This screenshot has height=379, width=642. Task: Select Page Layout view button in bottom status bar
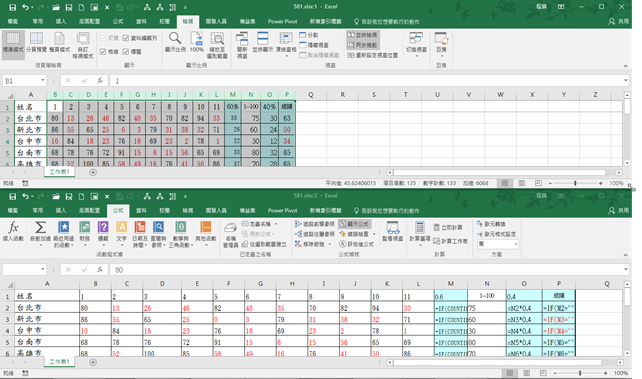tap(527, 373)
